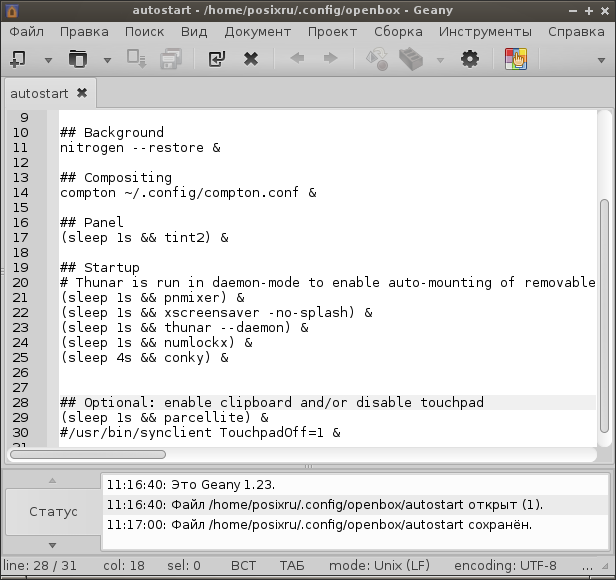Click line number 17 in the margin
The image size is (616, 580).
point(20,238)
